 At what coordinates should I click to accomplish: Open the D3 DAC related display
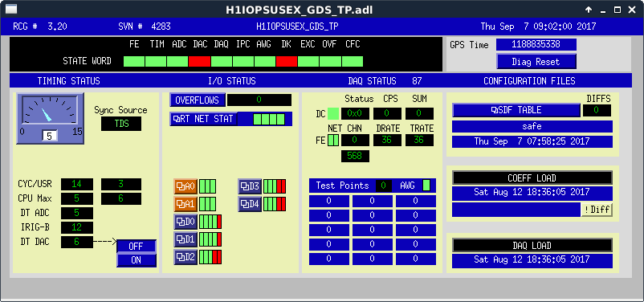[250, 186]
